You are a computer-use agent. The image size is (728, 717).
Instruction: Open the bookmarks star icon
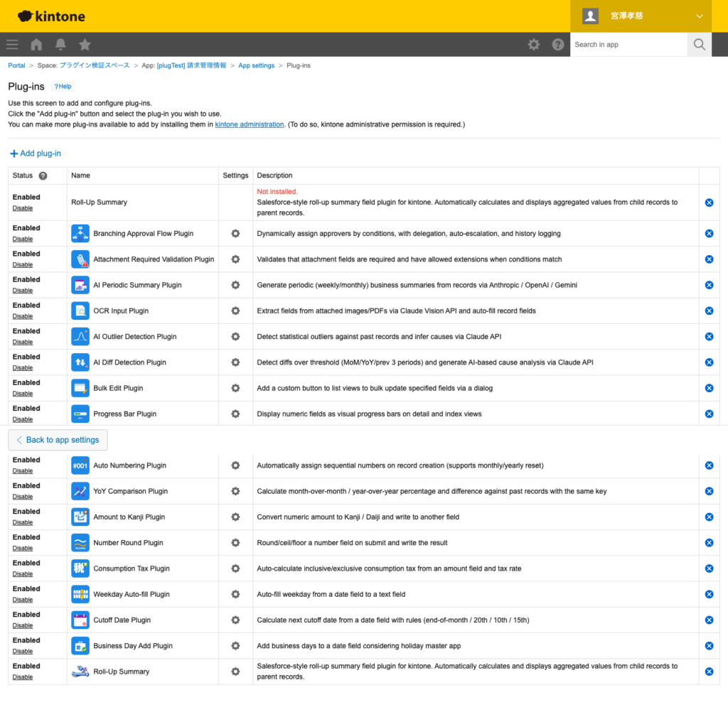tap(85, 45)
